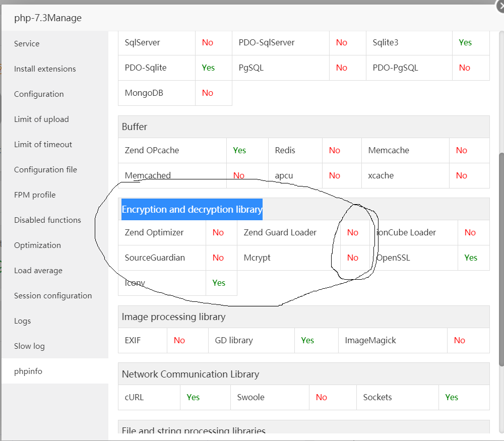Viewport: 504px width, 441px height.
Task: Select Limit of timeout tab
Action: [43, 145]
